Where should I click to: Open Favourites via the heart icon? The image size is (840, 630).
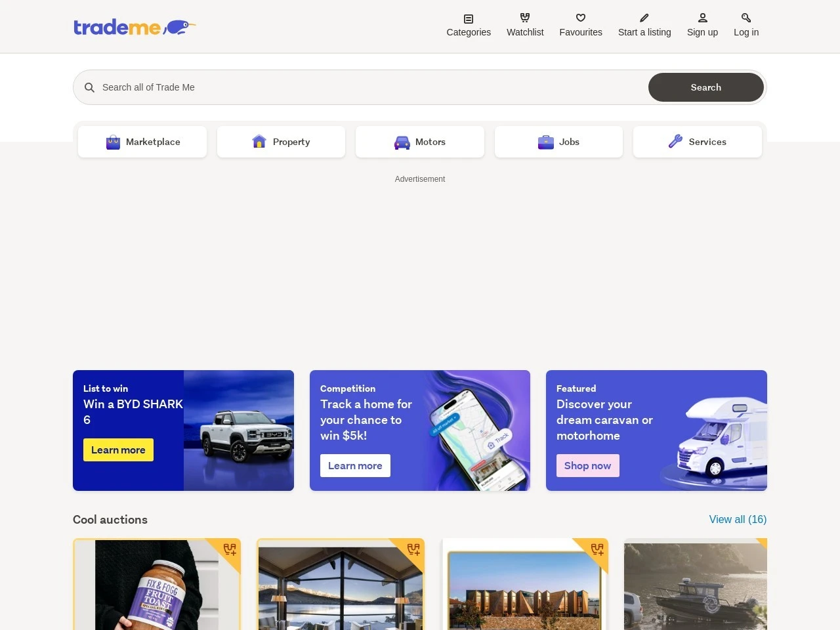(580, 18)
